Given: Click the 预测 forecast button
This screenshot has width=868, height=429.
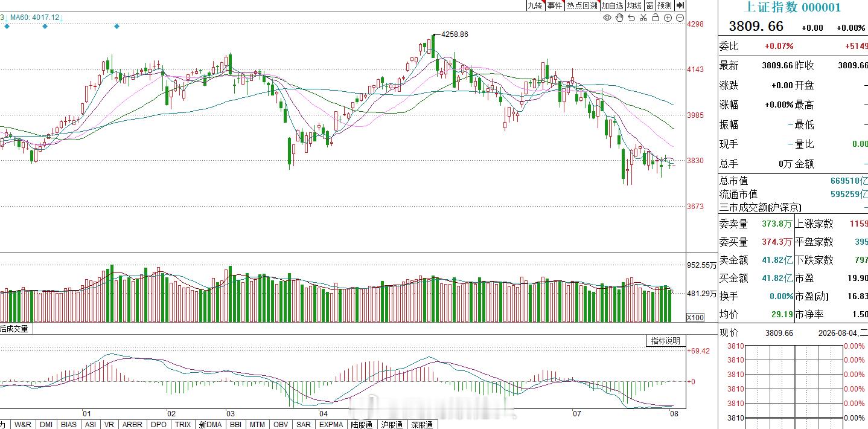Looking at the screenshot, I should click(665, 5).
